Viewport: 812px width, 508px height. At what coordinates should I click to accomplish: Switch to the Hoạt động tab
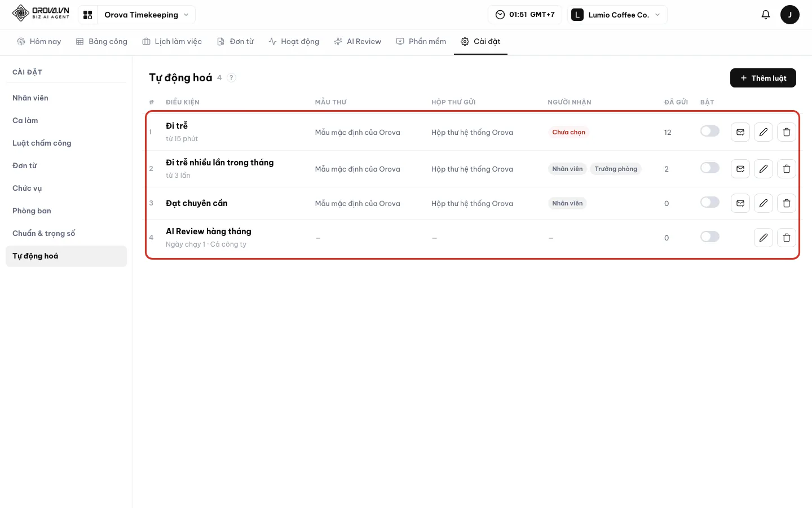pos(294,41)
